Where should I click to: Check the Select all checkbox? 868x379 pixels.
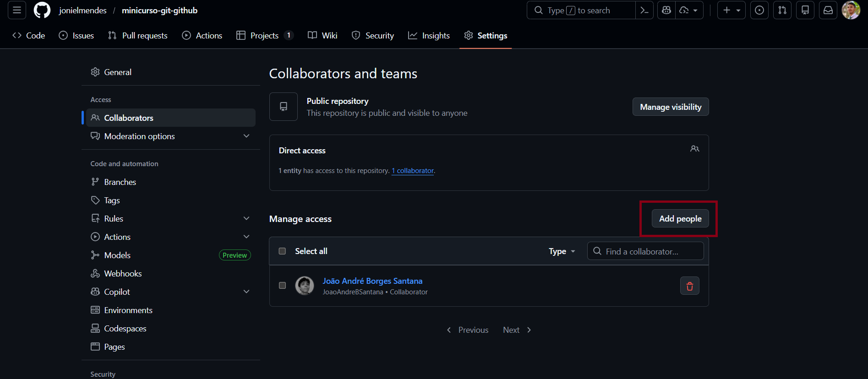(x=282, y=251)
